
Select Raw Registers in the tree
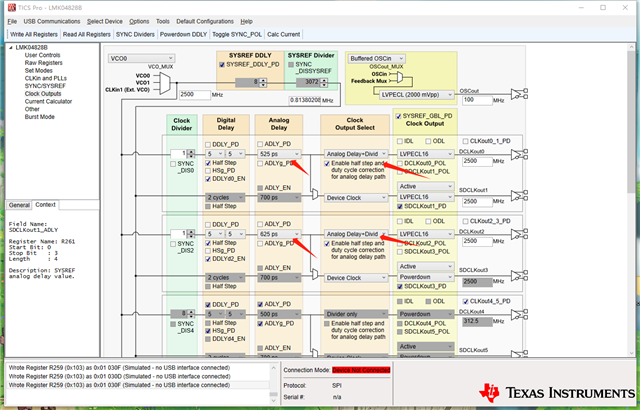point(44,63)
